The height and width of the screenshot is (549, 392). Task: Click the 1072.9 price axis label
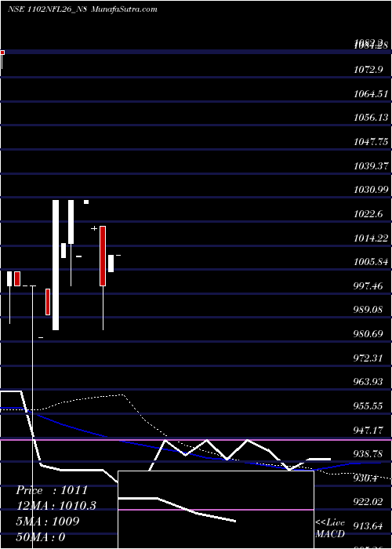(368, 69)
